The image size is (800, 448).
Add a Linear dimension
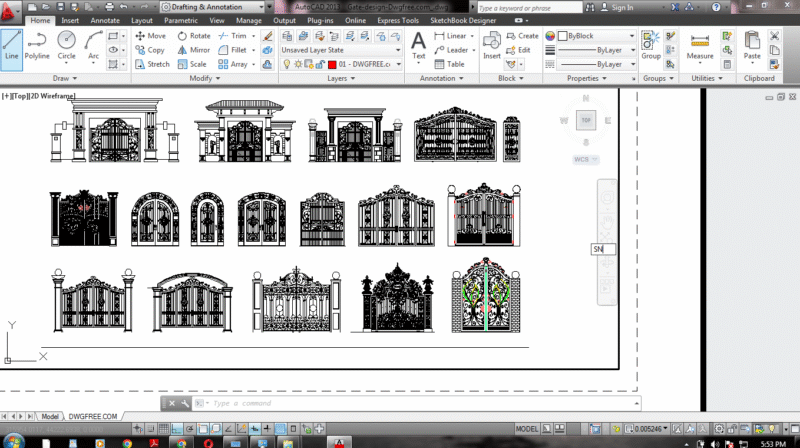pos(451,36)
